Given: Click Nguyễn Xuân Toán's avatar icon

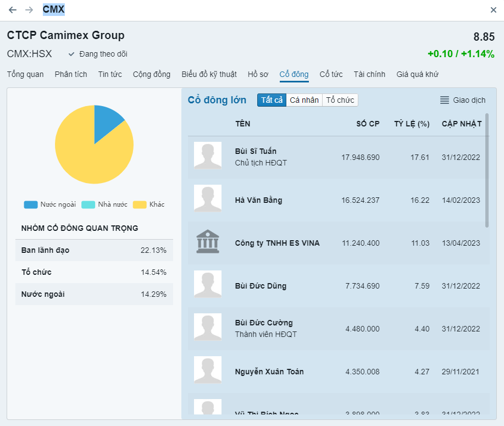Looking at the screenshot, I should [x=207, y=370].
